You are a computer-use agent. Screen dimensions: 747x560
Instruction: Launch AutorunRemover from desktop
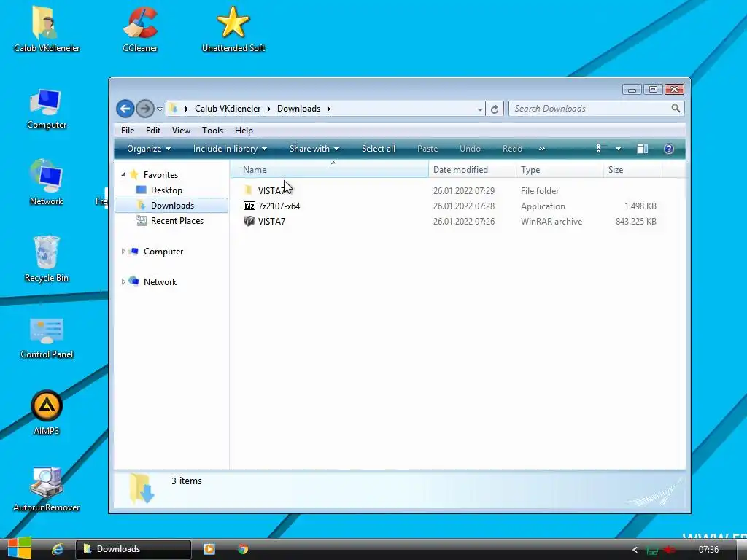[46, 489]
